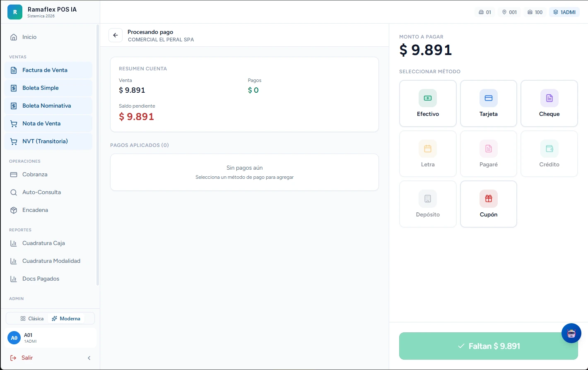Open the chatbot assistant robot icon

click(571, 333)
